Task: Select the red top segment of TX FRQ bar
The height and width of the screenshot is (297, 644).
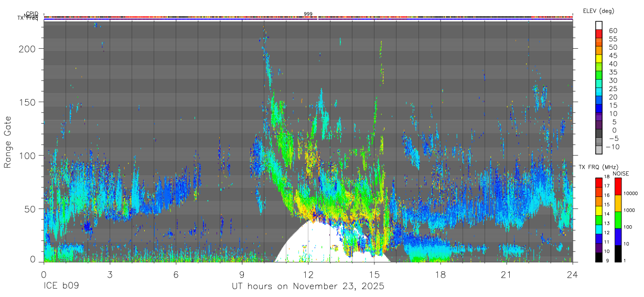Action: pyautogui.click(x=599, y=183)
